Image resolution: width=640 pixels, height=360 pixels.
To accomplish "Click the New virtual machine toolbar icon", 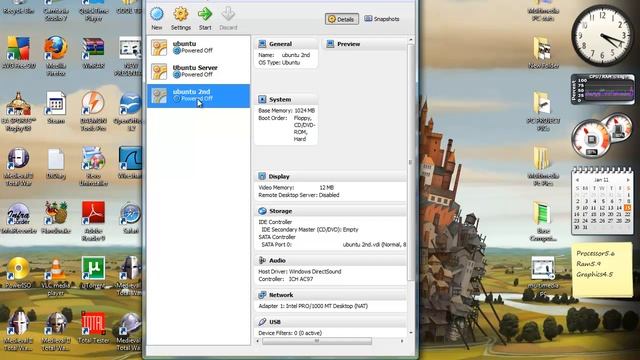I will tap(157, 18).
